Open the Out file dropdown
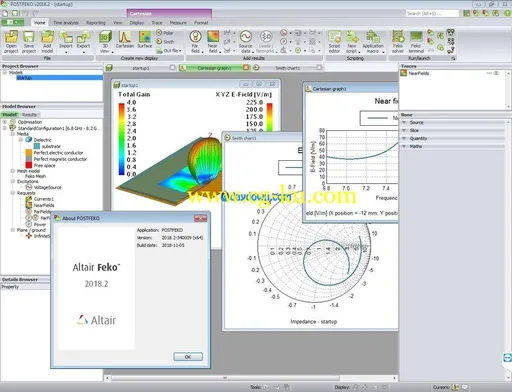This screenshot has width=512, height=392. tap(169, 51)
